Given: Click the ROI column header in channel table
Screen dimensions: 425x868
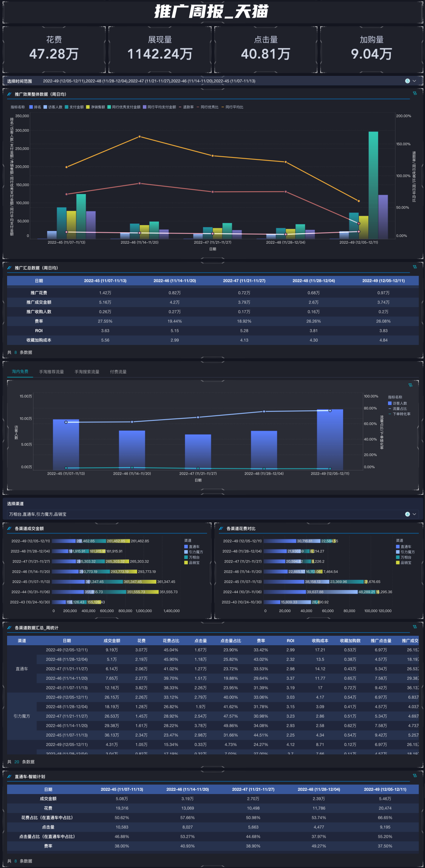Looking at the screenshot, I should click(290, 640).
